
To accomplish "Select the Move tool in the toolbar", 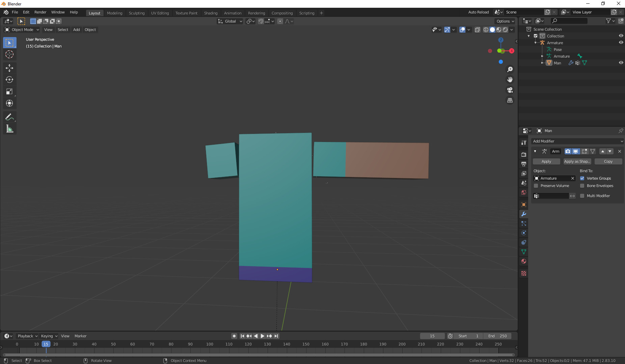I will coord(9,68).
